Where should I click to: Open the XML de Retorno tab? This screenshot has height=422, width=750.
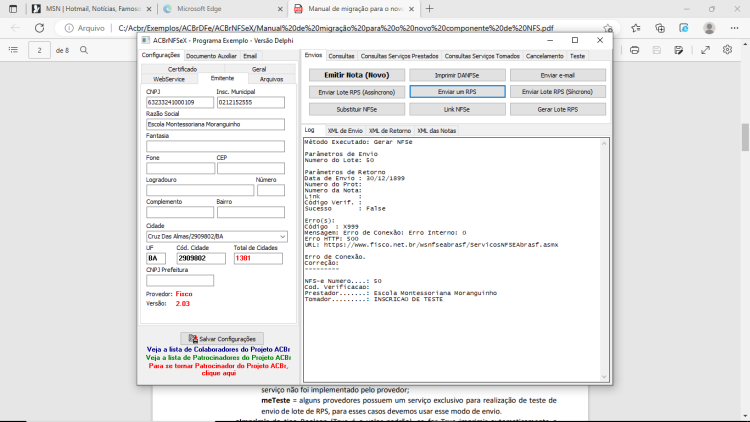click(389, 131)
